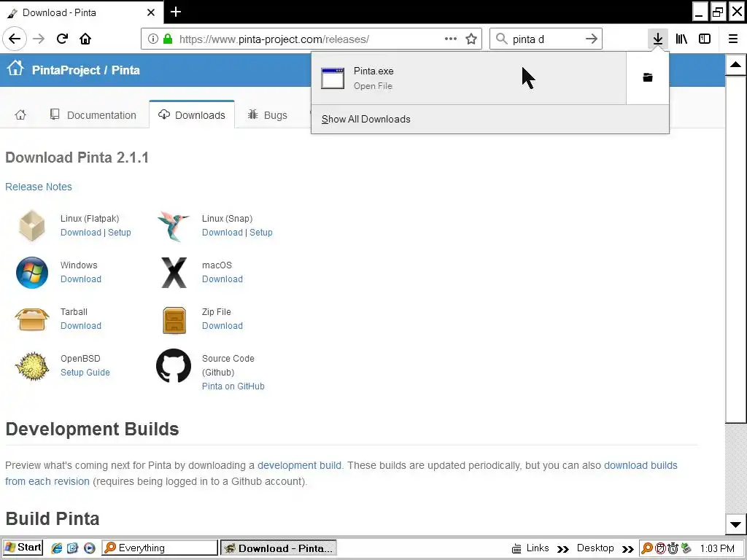Open containing folder for Pinta.exe
Image resolution: width=747 pixels, height=560 pixels.
point(648,77)
